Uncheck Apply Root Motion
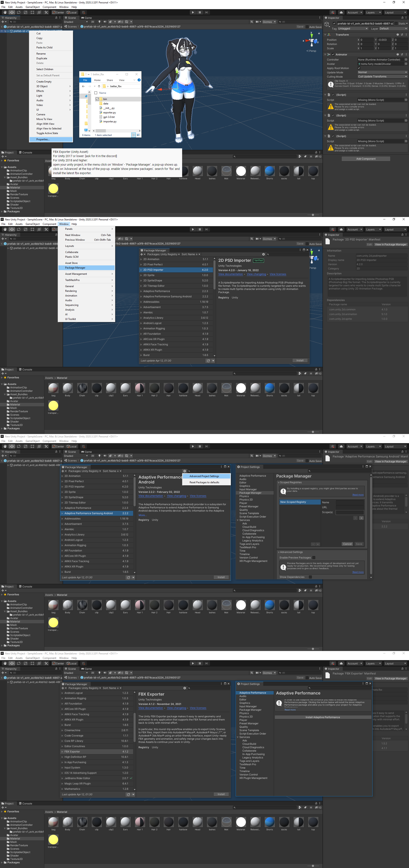Viewport: 409px width, 868px height. pyautogui.click(x=359, y=68)
